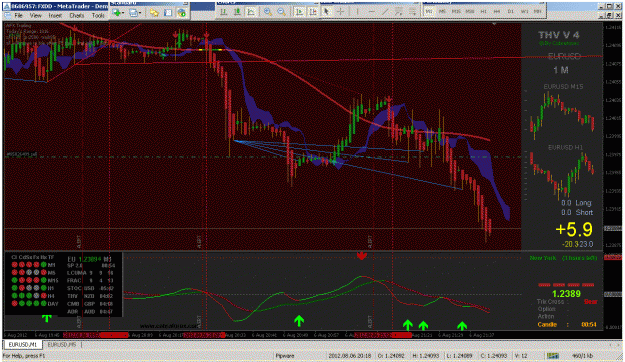Click the Pipware status bar entry
Viewport: 625px width, 362px height.
(x=285, y=356)
